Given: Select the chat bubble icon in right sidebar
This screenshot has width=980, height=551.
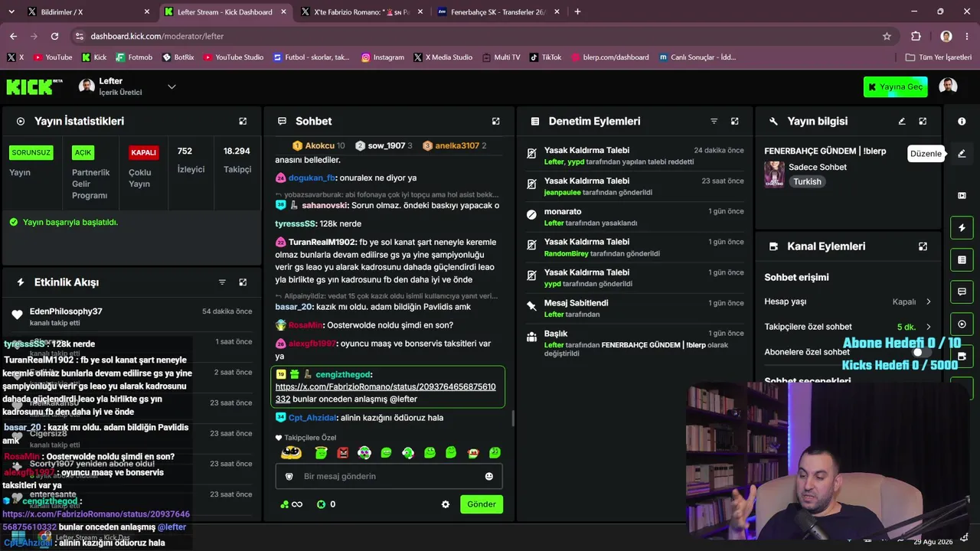Looking at the screenshot, I should [x=962, y=292].
